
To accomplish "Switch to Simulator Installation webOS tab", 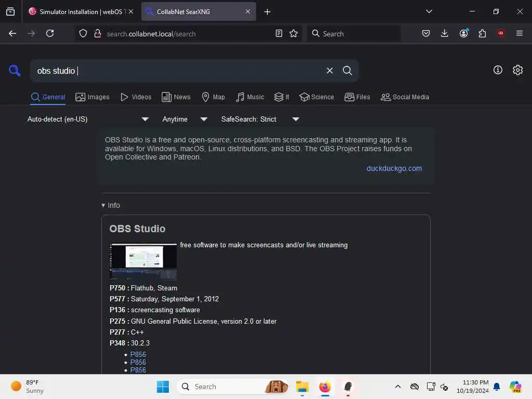I will tap(80, 11).
